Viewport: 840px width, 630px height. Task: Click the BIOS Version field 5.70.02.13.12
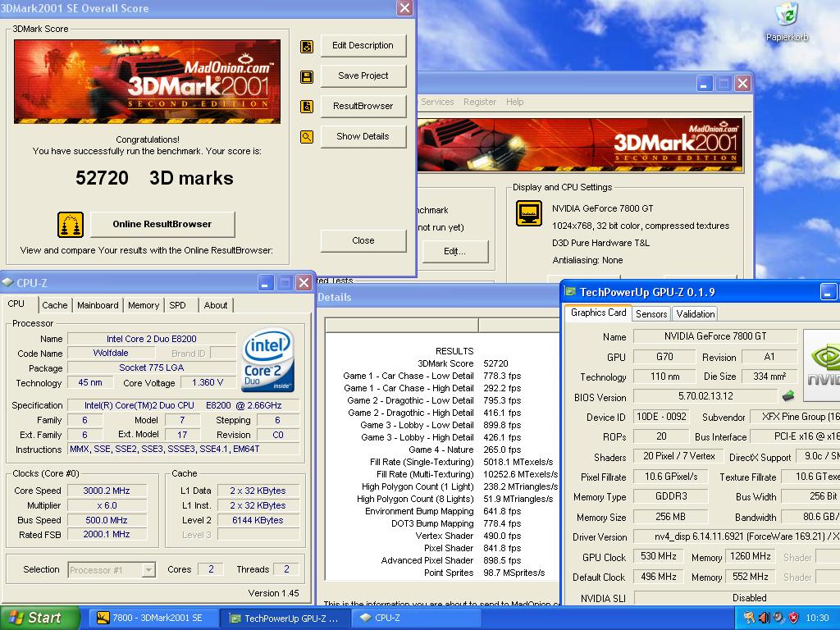pyautogui.click(x=705, y=396)
